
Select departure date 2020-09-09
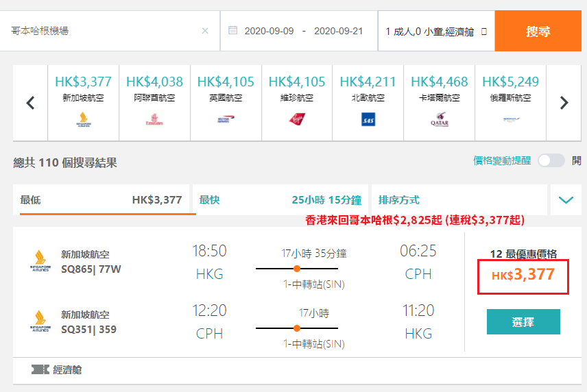pos(269,31)
